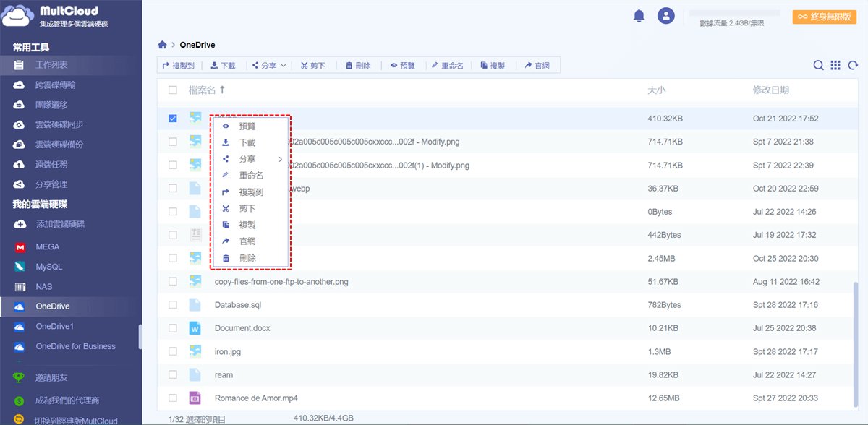This screenshot has height=425, width=868.
Task: Switch to grid view icon
Action: [x=835, y=65]
